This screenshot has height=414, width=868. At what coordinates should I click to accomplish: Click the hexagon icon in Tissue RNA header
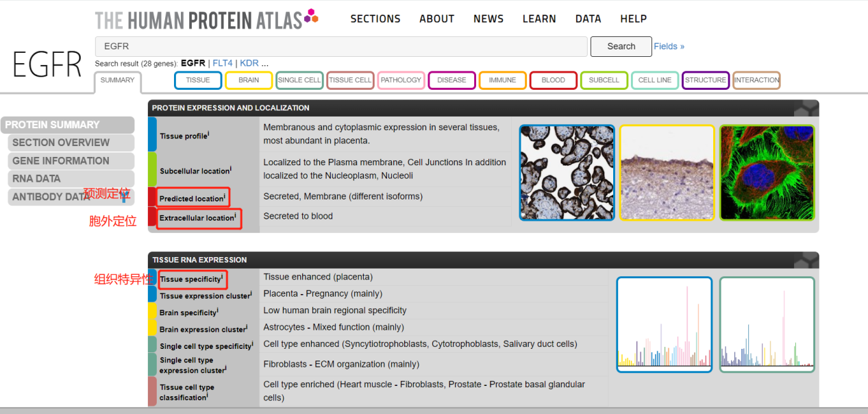pos(808,260)
